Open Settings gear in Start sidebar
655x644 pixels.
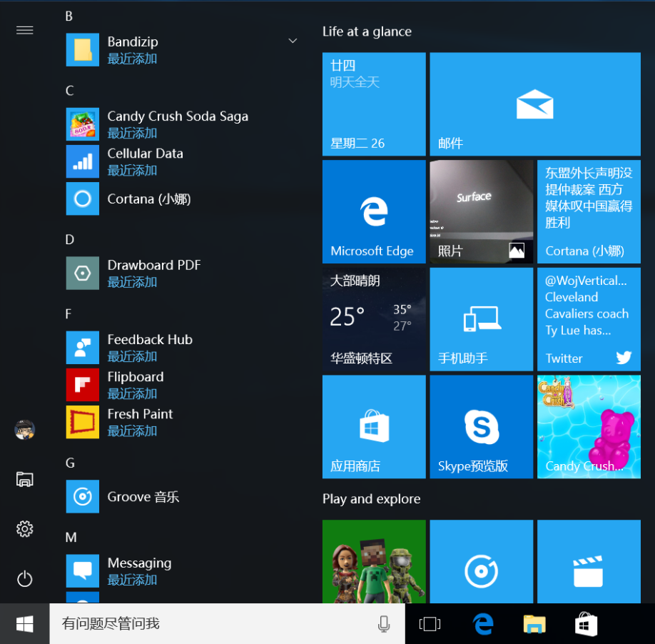point(25,529)
